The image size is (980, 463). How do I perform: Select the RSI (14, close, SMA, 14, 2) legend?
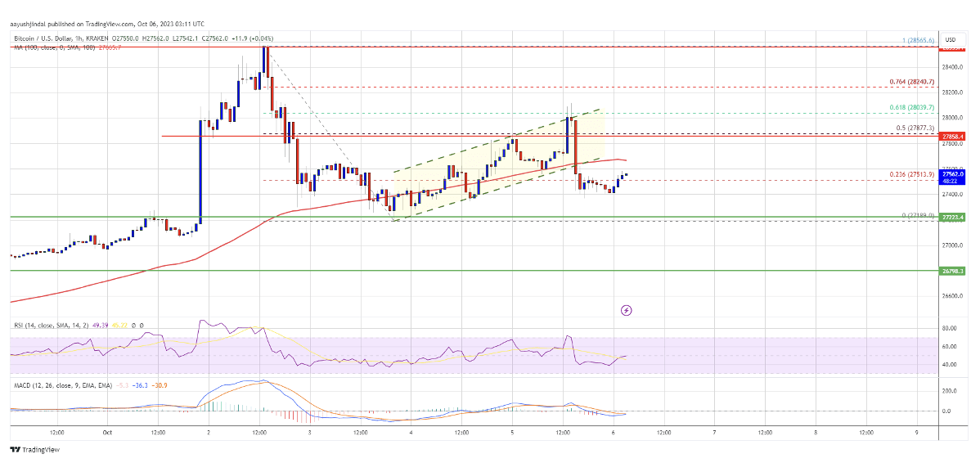[x=52, y=325]
